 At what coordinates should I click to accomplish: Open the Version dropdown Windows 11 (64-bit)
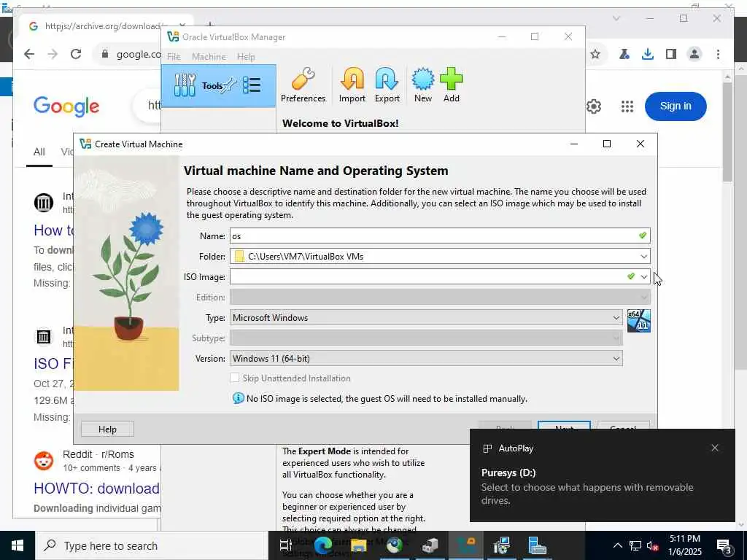426,359
